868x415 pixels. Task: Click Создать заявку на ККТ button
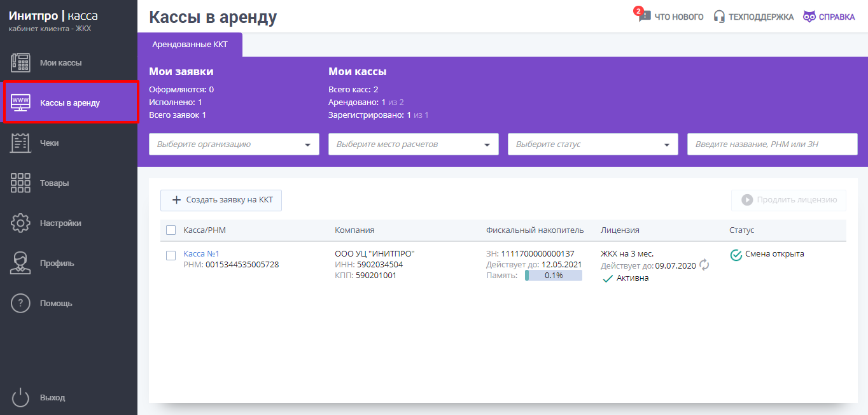221,200
